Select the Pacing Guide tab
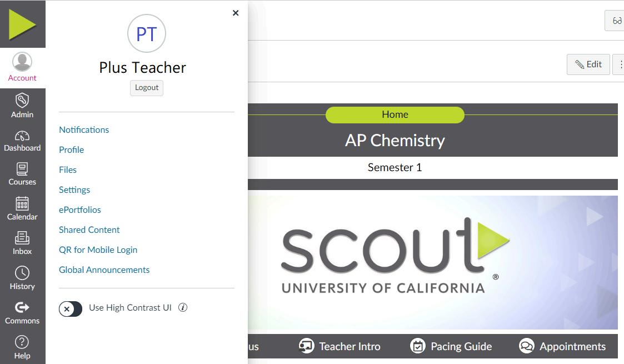 451,346
